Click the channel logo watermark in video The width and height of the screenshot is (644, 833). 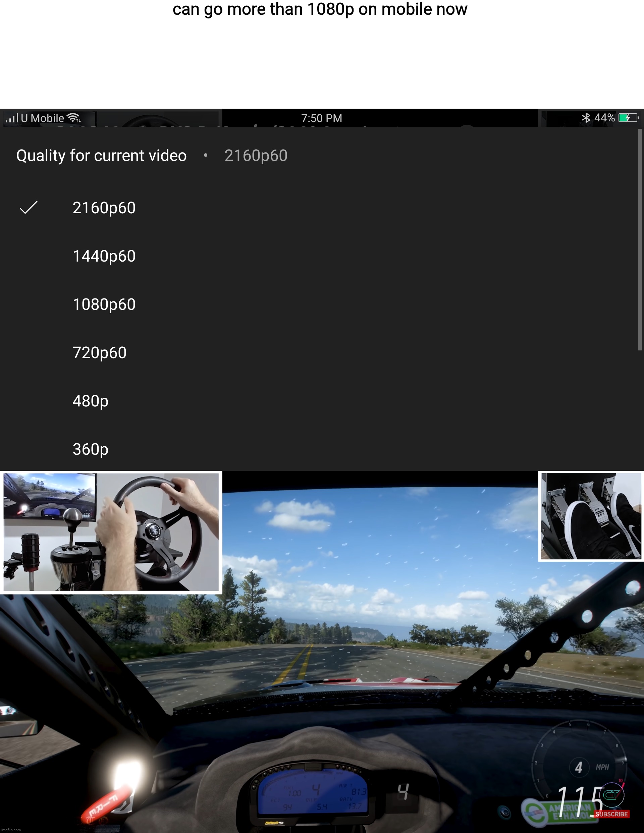coord(612,795)
